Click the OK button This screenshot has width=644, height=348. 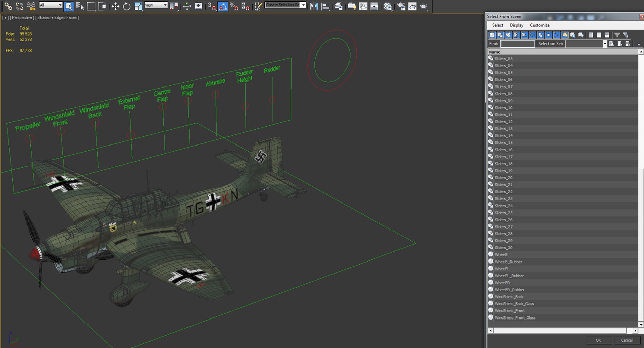(598, 340)
